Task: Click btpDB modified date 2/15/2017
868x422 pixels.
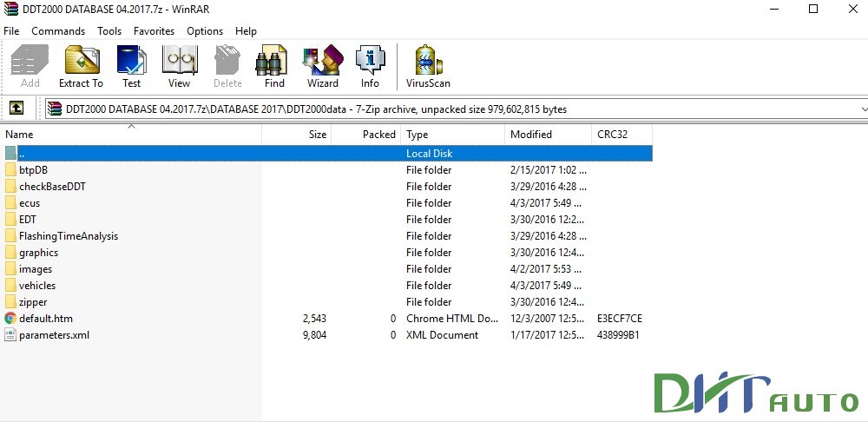Action: point(549,170)
